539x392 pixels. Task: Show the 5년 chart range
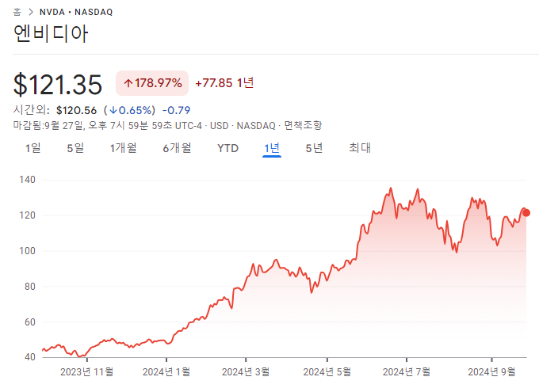[x=314, y=148]
